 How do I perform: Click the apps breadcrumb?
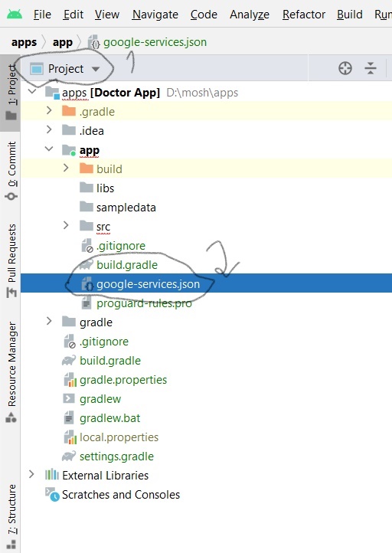(24, 42)
